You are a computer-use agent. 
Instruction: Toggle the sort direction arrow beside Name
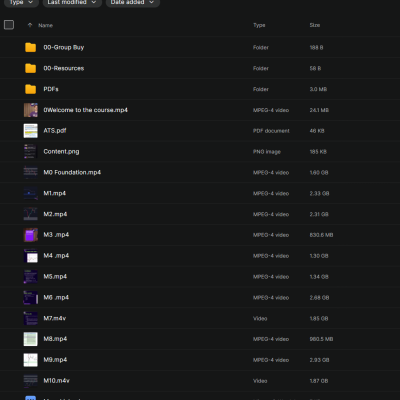click(30, 25)
